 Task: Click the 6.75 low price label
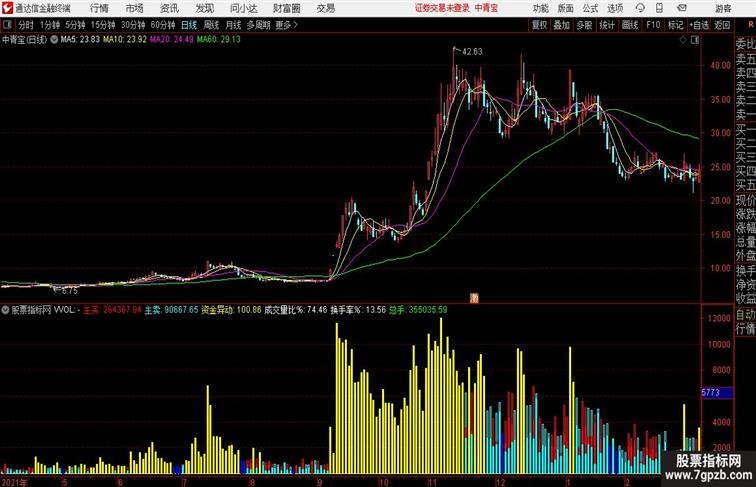tap(70, 291)
